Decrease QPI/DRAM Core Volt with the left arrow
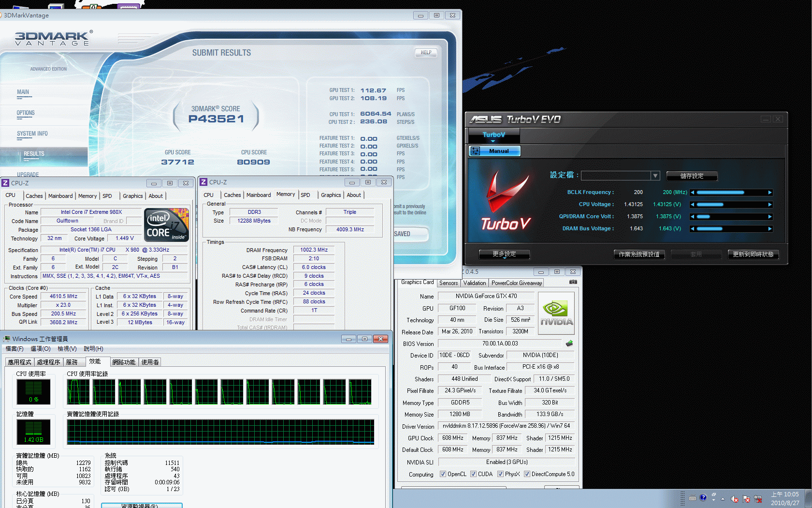 (693, 217)
